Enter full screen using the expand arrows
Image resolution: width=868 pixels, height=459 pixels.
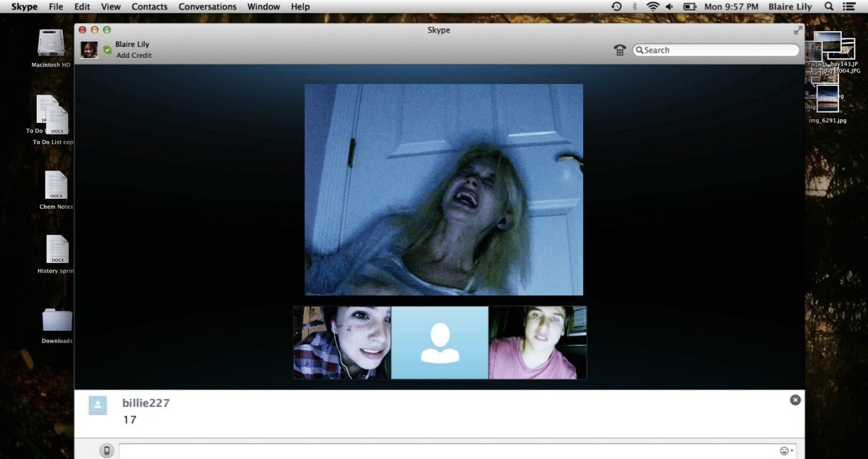point(797,30)
